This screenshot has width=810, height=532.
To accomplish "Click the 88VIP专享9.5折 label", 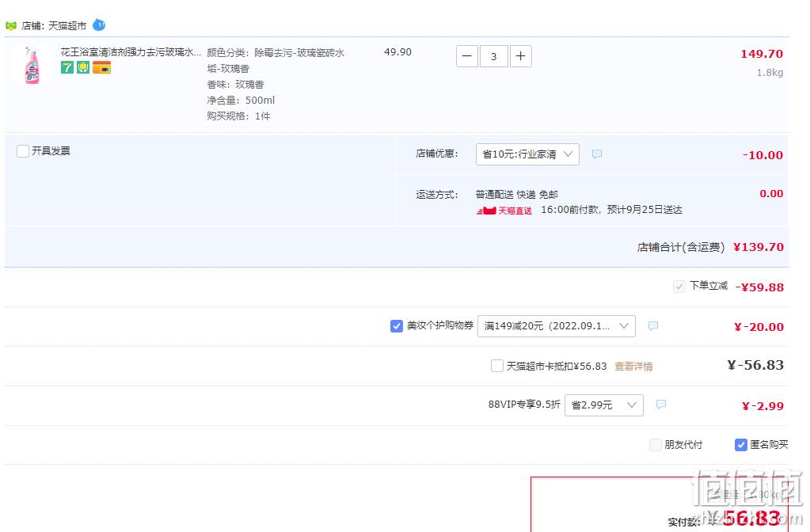I will 524,405.
